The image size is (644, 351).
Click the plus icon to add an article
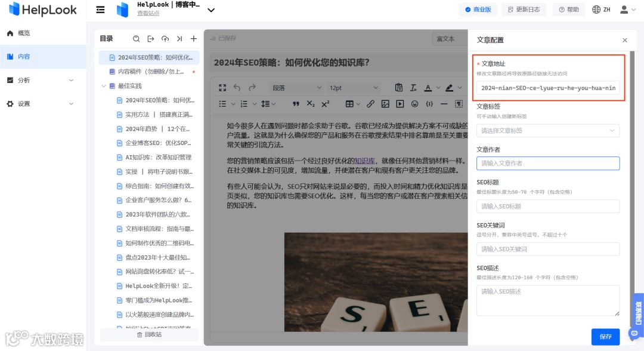(x=193, y=38)
